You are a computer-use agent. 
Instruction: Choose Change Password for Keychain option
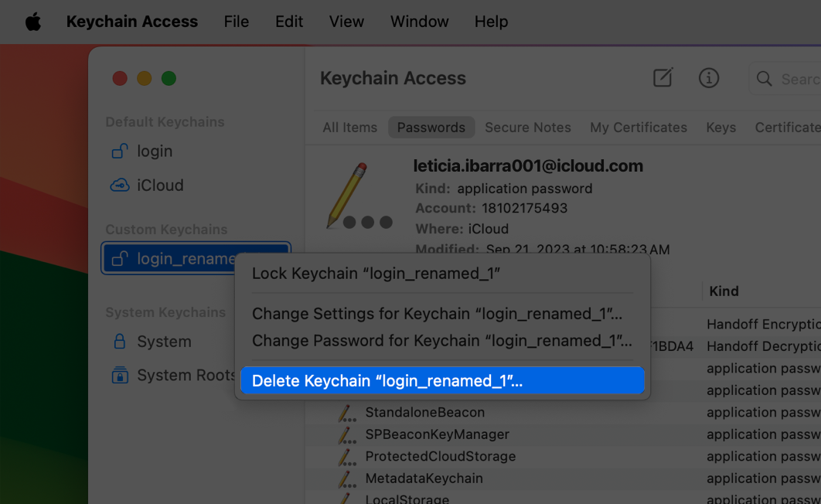coord(441,341)
